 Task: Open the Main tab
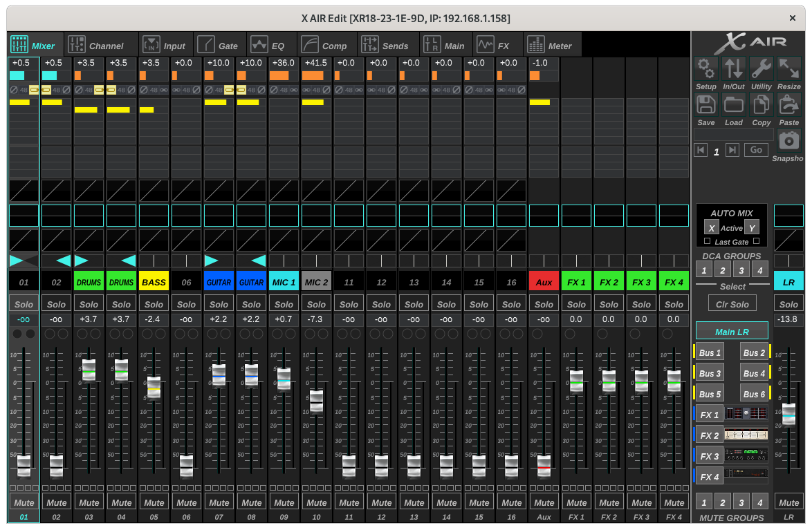(x=445, y=45)
